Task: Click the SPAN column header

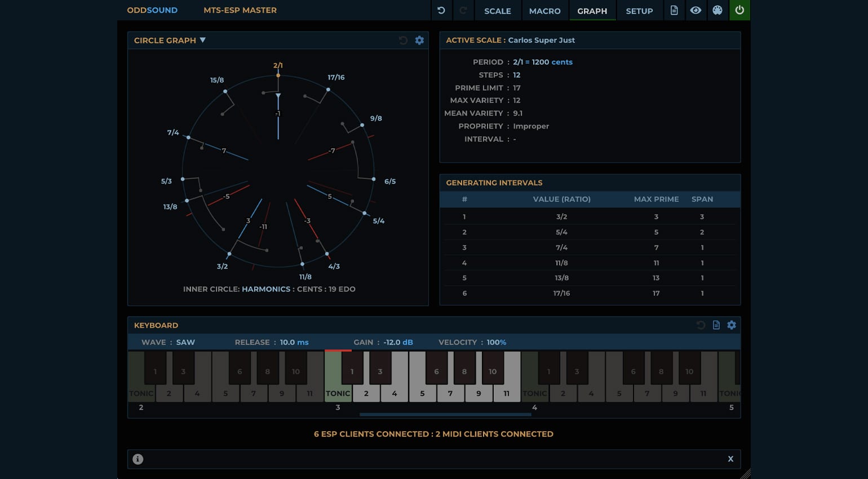Action: (x=702, y=199)
